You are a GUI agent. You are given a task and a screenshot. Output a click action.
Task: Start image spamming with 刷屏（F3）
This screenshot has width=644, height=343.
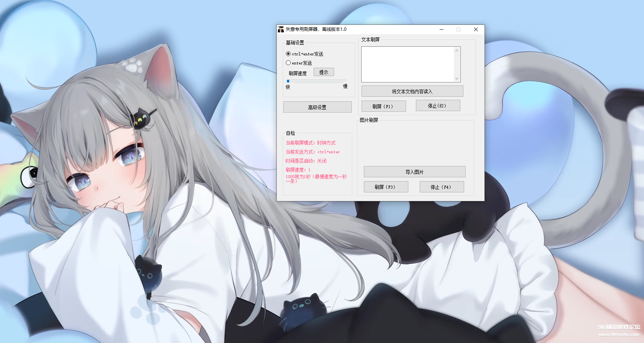click(386, 186)
